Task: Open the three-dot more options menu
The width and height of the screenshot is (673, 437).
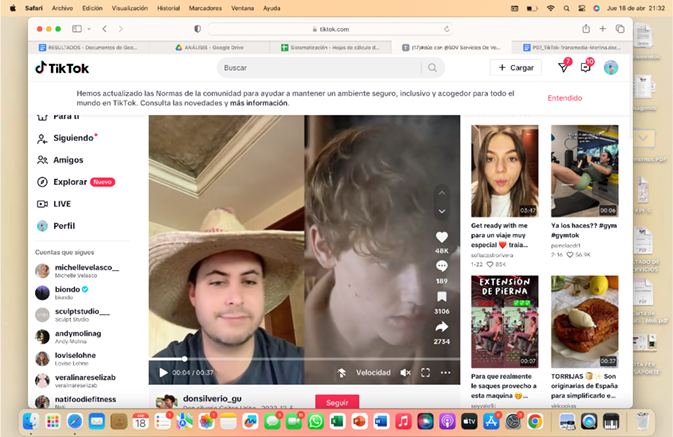Action: pos(446,373)
